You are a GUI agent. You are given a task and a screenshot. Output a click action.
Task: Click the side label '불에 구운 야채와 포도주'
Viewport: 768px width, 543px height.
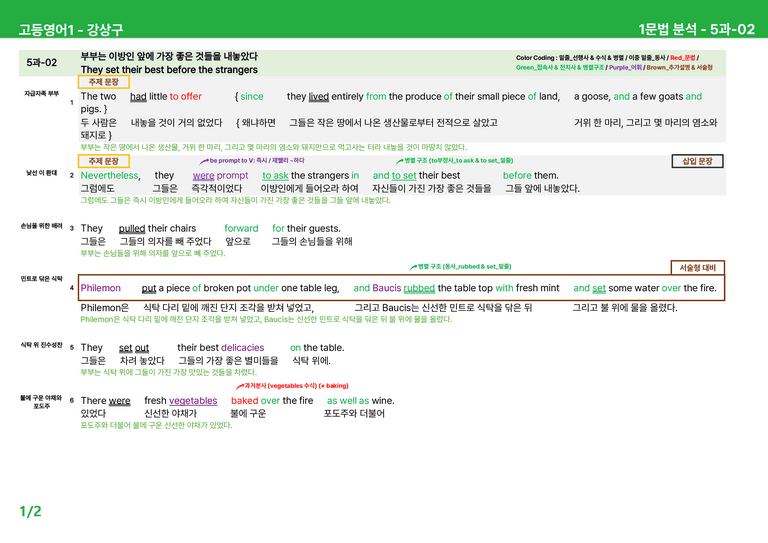point(42,402)
